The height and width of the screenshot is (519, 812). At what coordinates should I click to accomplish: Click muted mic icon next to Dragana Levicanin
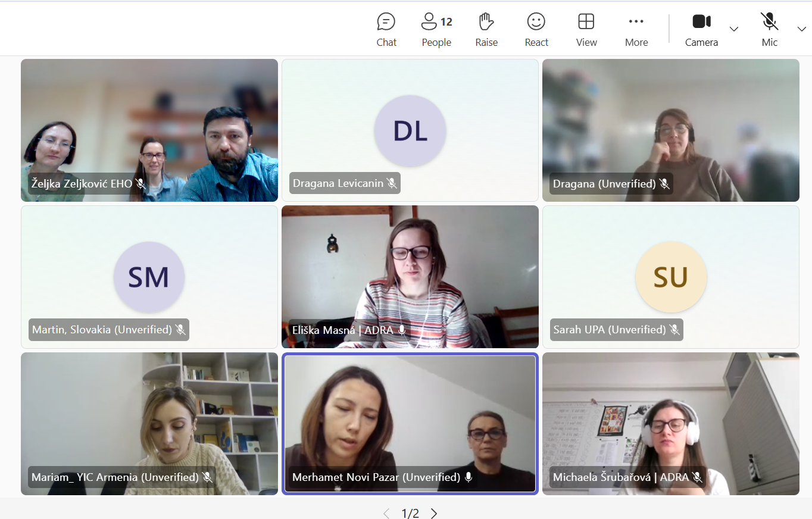point(392,183)
